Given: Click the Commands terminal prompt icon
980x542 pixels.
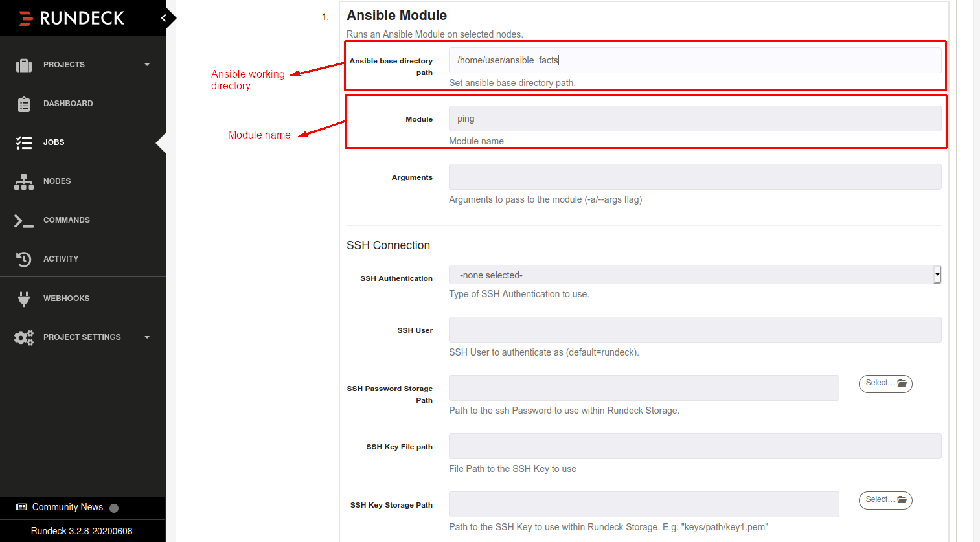Looking at the screenshot, I should pyautogui.click(x=24, y=220).
